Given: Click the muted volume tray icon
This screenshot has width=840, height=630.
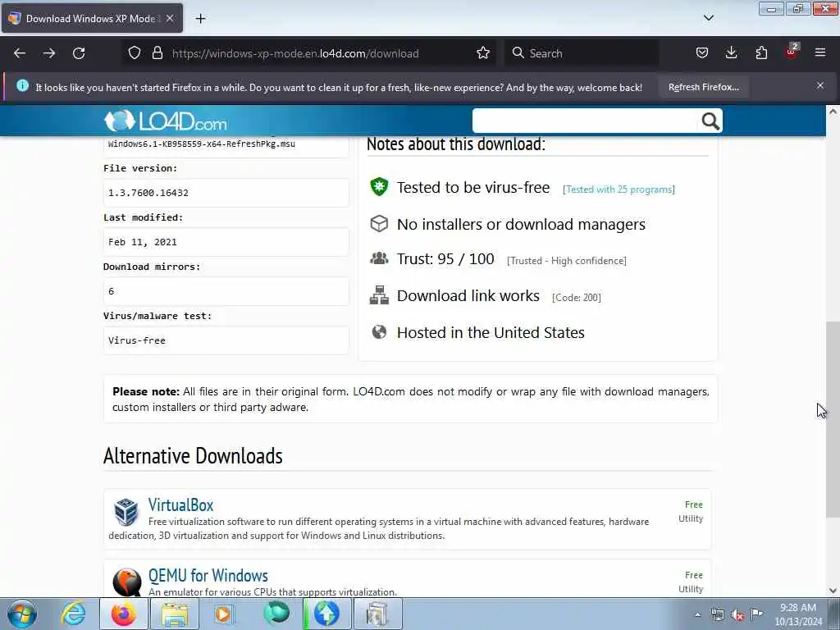Looking at the screenshot, I should [x=737, y=615].
